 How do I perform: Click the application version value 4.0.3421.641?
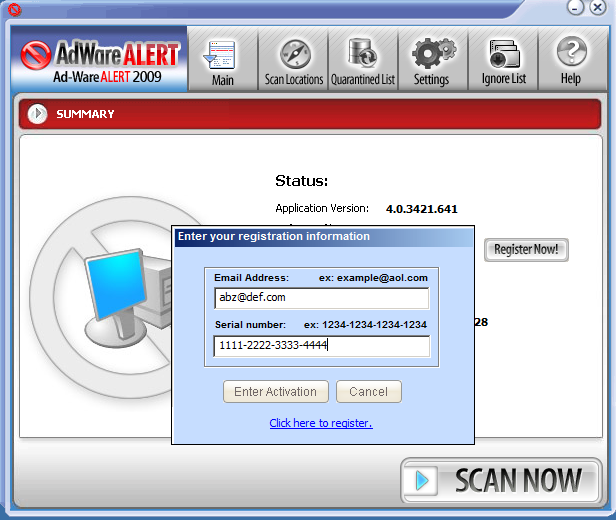pyautogui.click(x=422, y=209)
